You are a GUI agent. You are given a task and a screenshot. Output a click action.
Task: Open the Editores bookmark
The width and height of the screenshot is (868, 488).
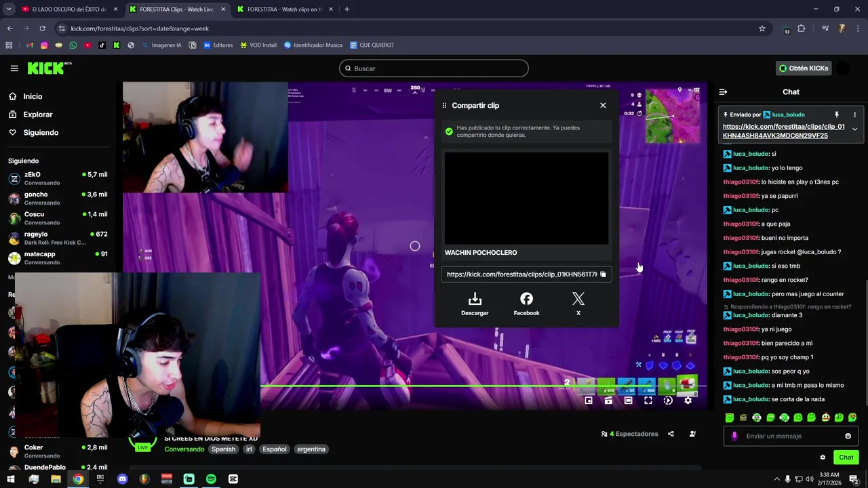click(x=218, y=45)
